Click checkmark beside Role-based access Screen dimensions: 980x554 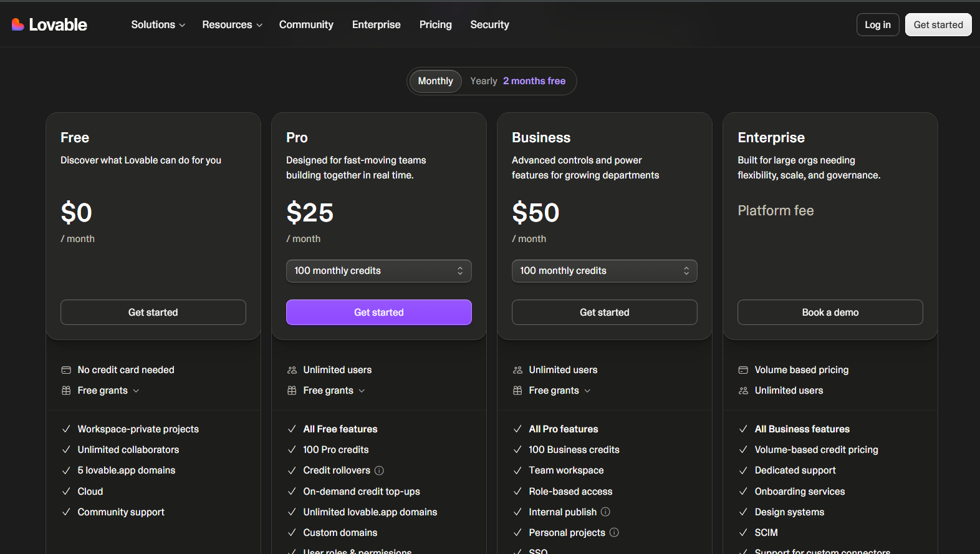click(517, 491)
